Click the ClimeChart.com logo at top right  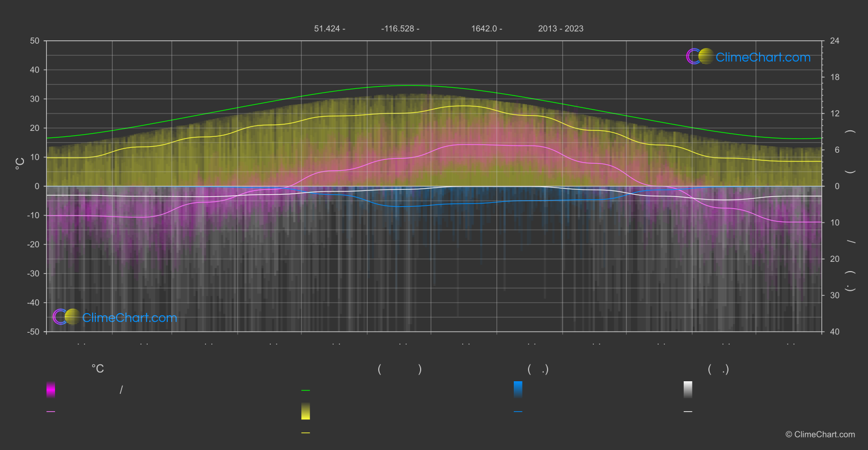click(x=748, y=57)
